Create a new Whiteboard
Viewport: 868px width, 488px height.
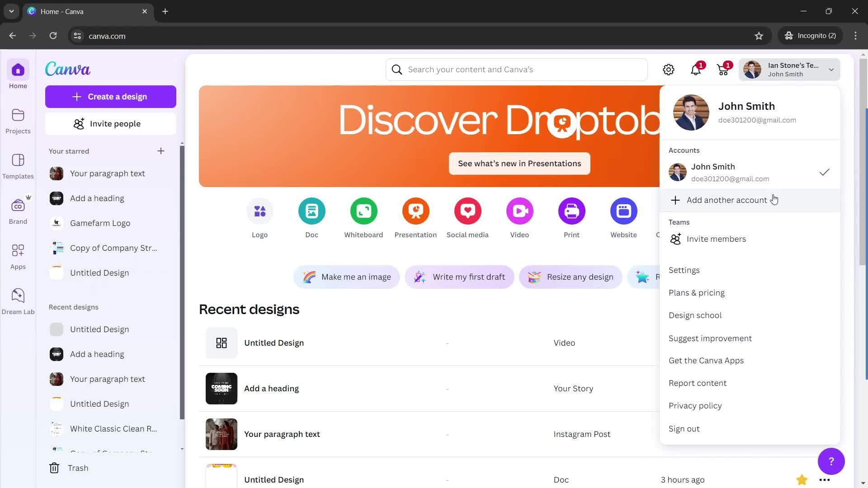pyautogui.click(x=364, y=218)
